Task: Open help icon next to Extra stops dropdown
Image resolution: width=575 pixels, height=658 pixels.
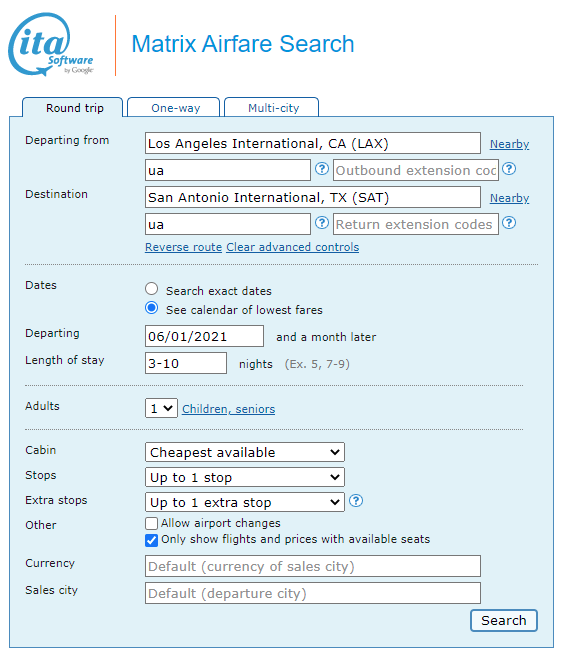Action: pos(356,501)
